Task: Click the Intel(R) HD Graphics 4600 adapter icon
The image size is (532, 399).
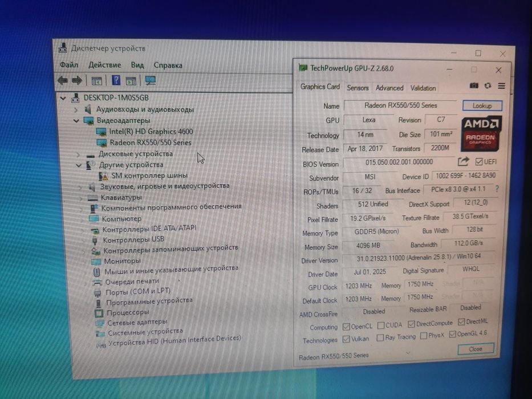Action: 101,132
